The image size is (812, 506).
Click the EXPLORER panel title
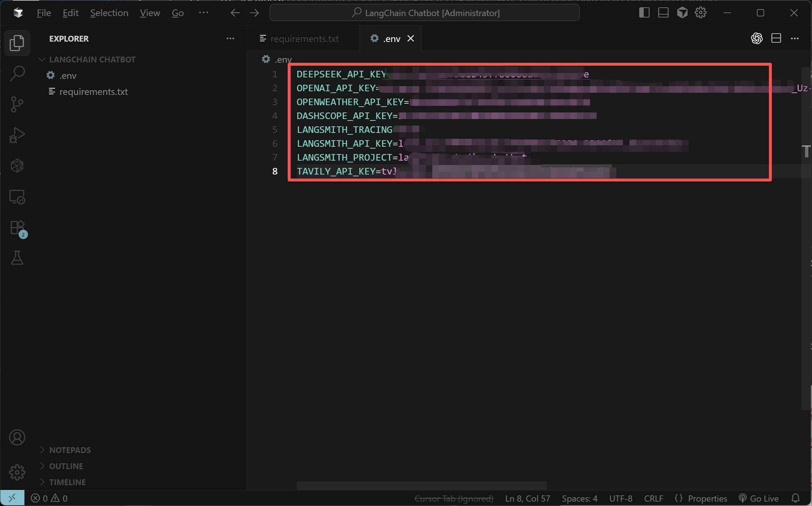69,39
